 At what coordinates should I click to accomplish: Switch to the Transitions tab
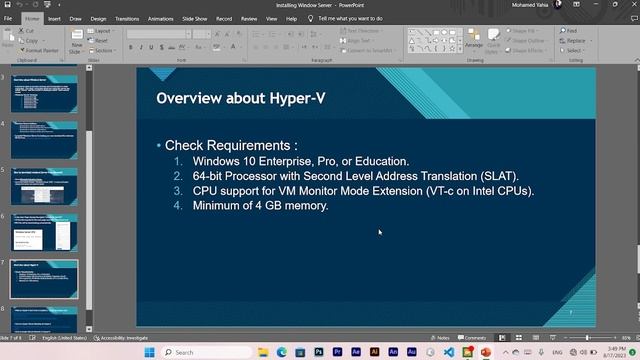pyautogui.click(x=127, y=19)
